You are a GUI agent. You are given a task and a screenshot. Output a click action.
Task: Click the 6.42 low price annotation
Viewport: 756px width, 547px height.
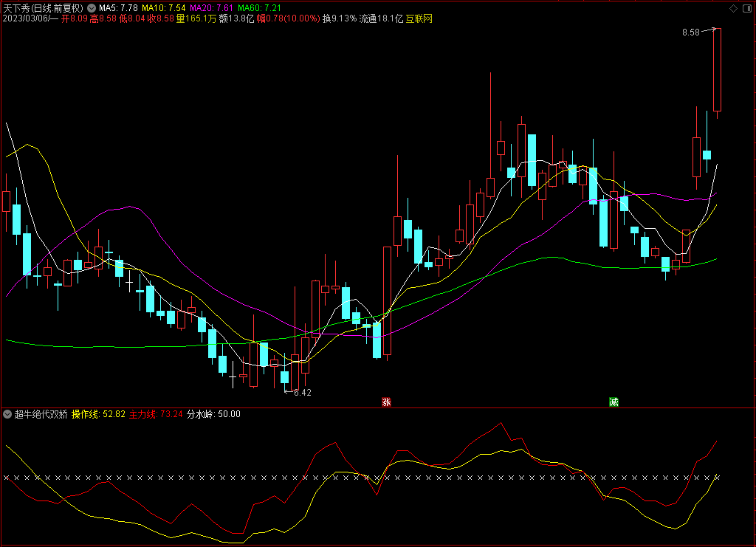point(302,392)
